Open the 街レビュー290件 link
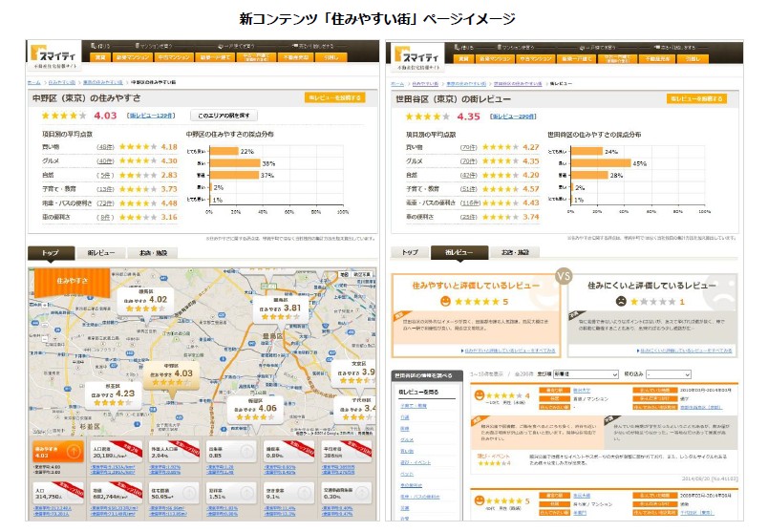The height and width of the screenshot is (532, 768). pyautogui.click(x=513, y=117)
